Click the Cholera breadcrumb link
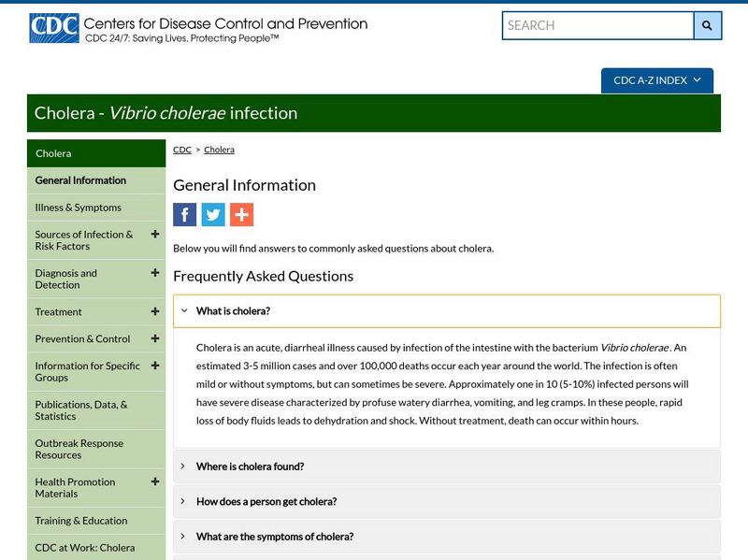The width and height of the screenshot is (748, 560). coord(220,150)
